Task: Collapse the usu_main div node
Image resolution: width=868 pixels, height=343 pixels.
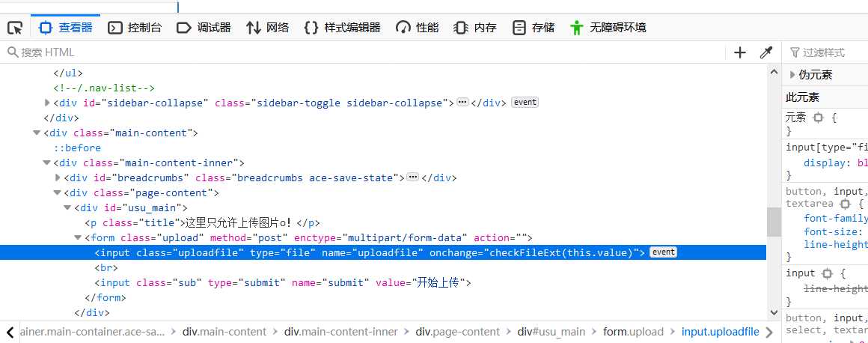Action: (x=67, y=207)
